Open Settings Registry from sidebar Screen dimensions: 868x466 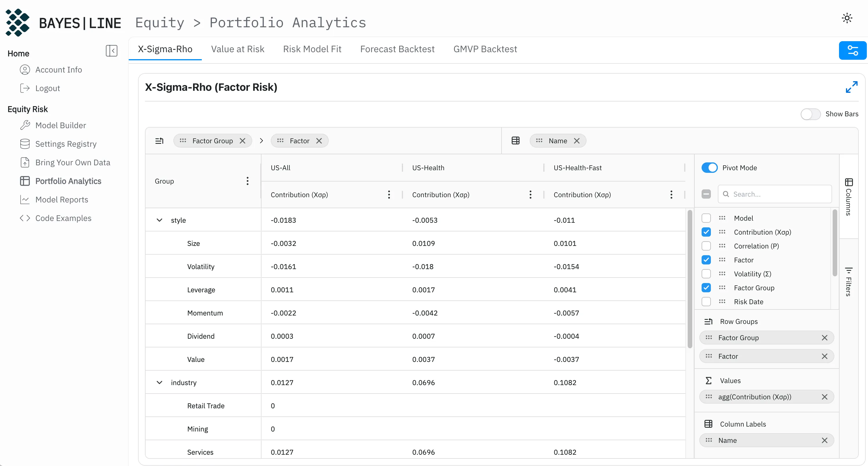[66, 144]
